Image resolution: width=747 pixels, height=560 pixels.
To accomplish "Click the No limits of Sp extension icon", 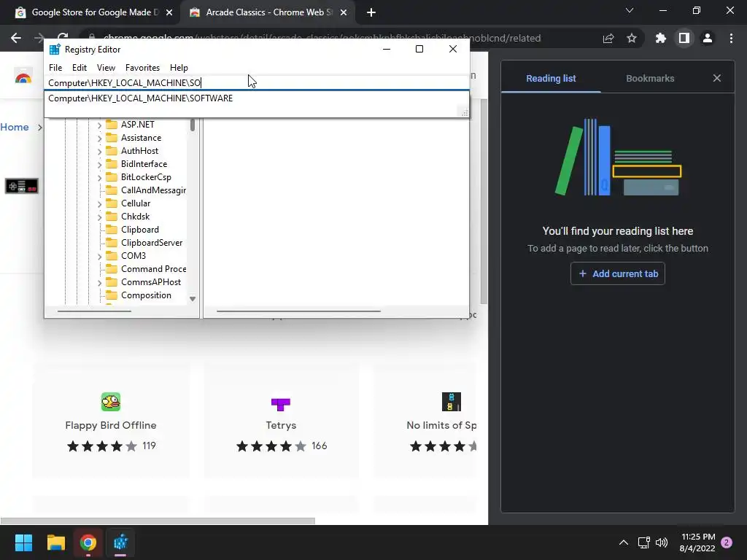I will click(x=451, y=402).
